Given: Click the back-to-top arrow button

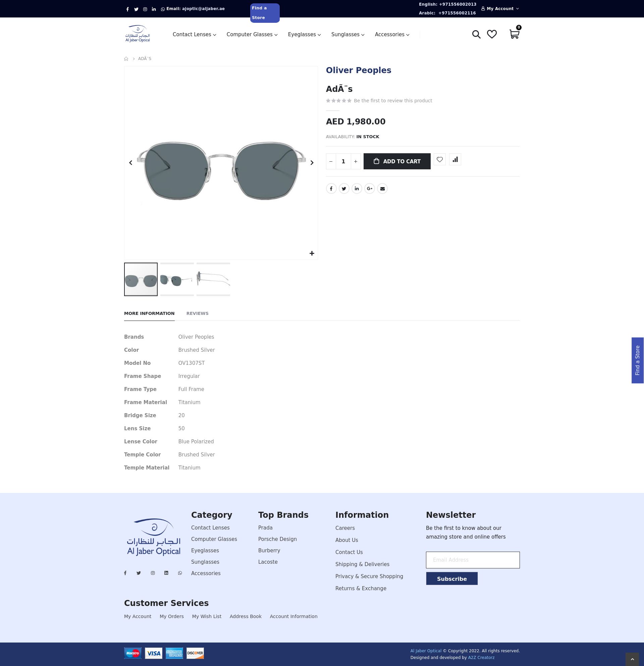Looking at the screenshot, I should [x=632, y=659].
